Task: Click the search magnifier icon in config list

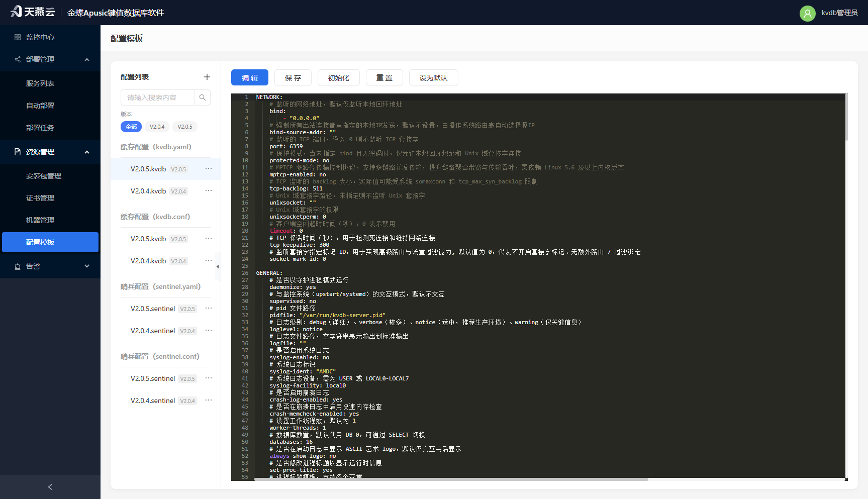Action: (203, 97)
